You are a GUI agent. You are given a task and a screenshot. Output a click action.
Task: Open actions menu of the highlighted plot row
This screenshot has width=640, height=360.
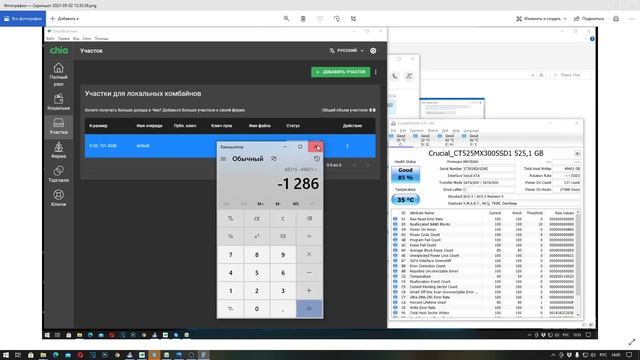point(347,146)
